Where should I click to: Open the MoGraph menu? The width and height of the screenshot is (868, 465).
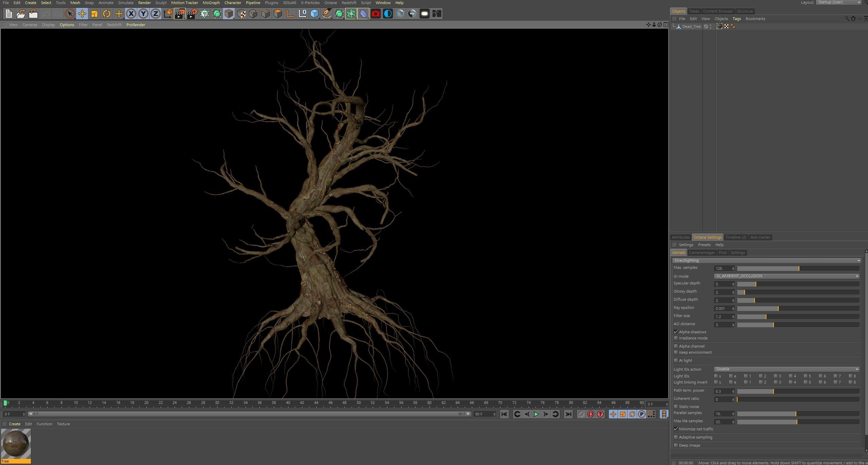pos(211,3)
